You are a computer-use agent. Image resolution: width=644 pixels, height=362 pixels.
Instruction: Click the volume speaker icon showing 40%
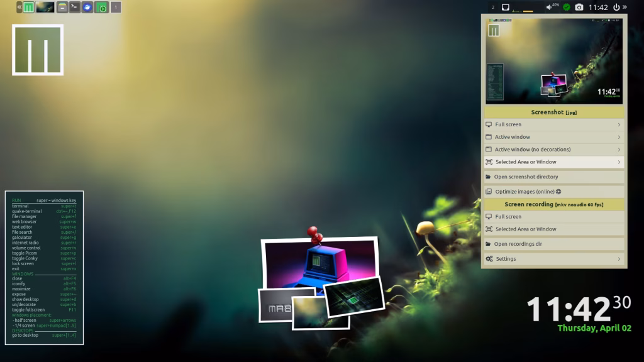tap(549, 8)
